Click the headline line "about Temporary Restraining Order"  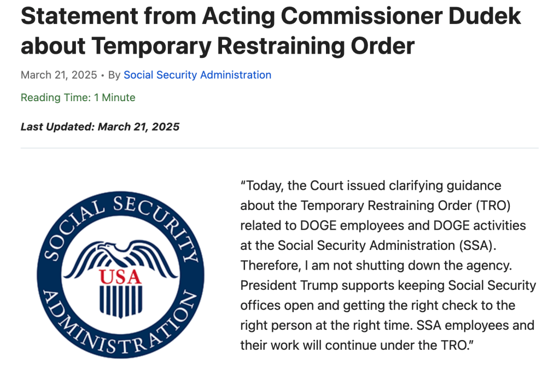pos(217,45)
